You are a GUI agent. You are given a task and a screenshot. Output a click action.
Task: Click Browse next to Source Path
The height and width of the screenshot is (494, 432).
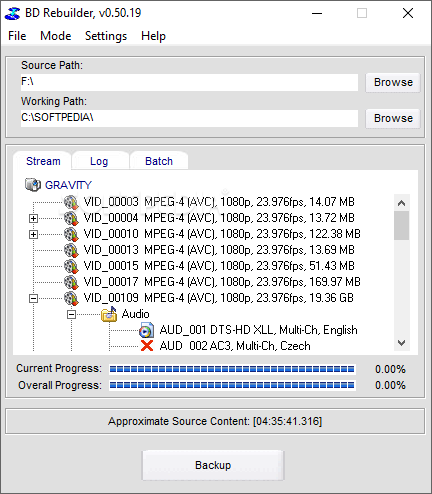click(x=393, y=82)
